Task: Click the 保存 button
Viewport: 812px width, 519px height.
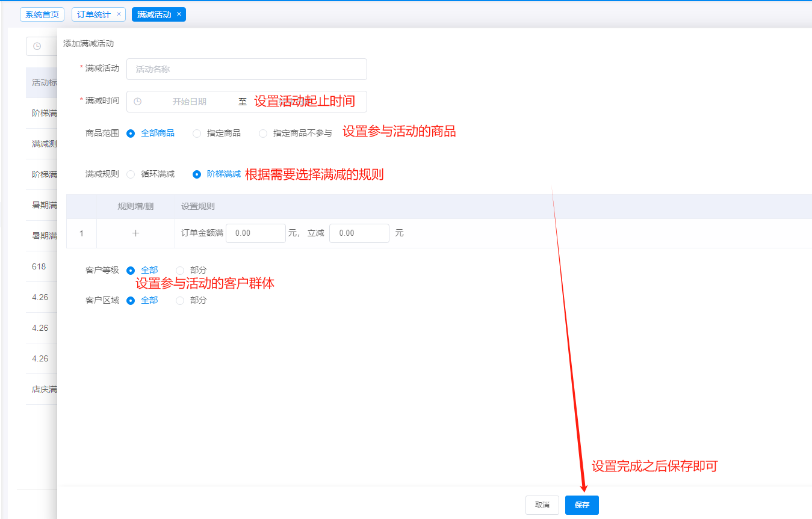Action: click(581, 505)
